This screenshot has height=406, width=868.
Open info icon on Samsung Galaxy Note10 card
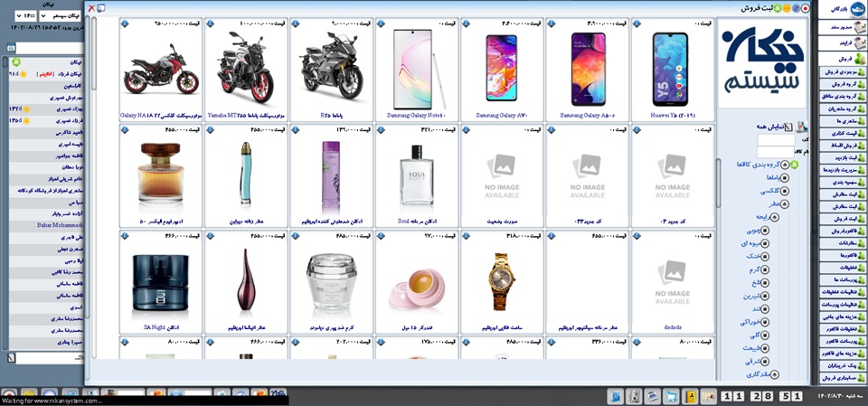point(381,24)
